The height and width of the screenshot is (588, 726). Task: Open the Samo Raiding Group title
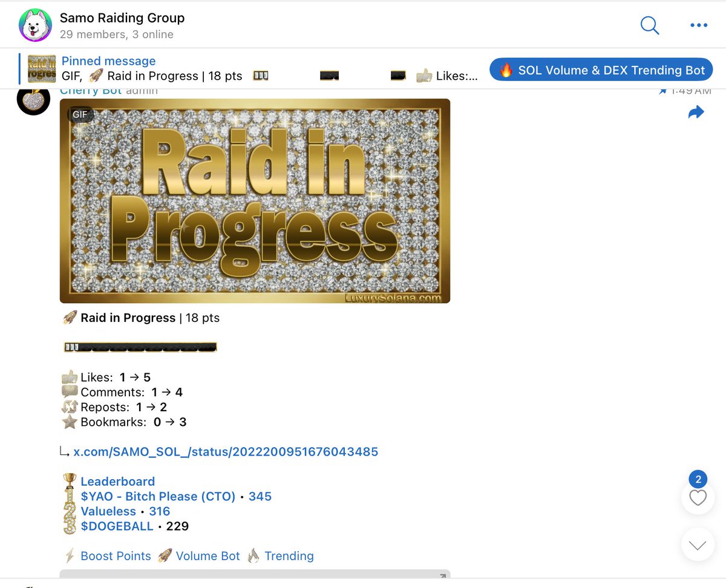[122, 18]
